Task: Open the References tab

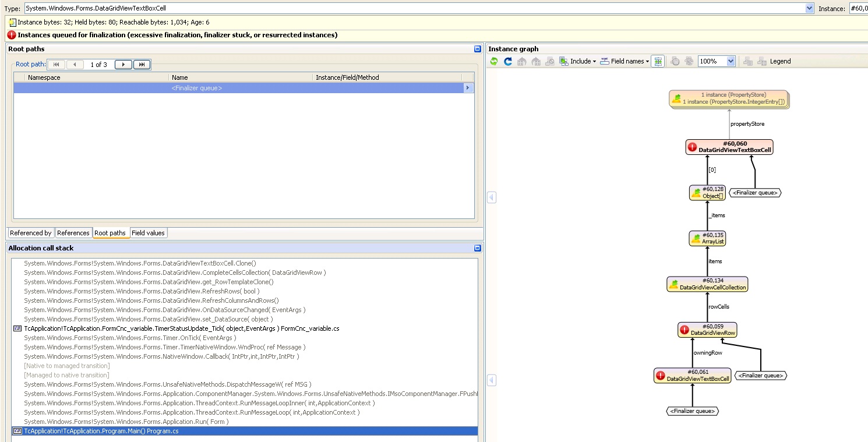Action: 73,233
